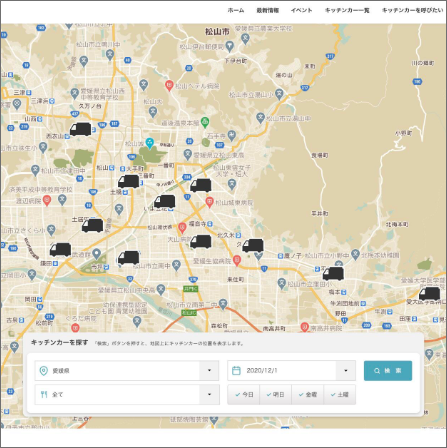Viewport: 447px width, 448px height.
Task: Click the red hospital pin for 松山ベテル病院
Action: tap(169, 86)
